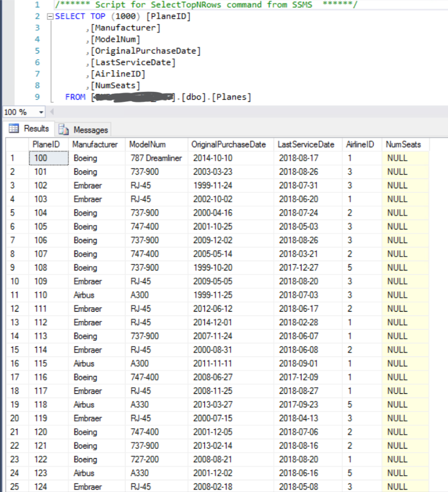Click the Messages tab document icon

coord(63,129)
